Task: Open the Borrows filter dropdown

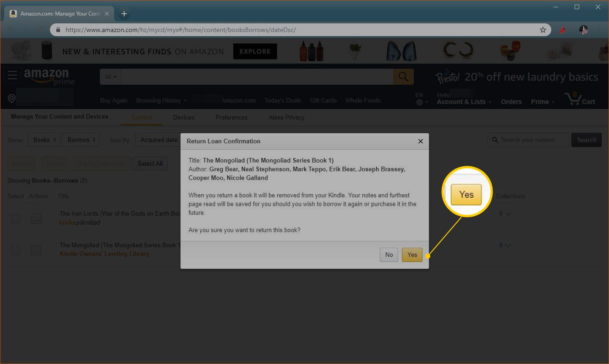Action: [81, 140]
